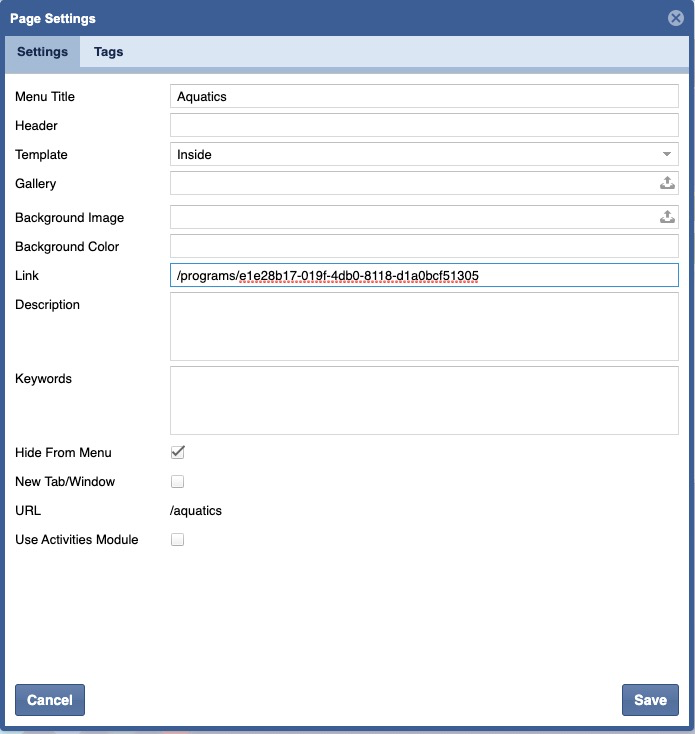This screenshot has height=734, width=695.
Task: Click the Background Image text field
Action: coord(412,217)
